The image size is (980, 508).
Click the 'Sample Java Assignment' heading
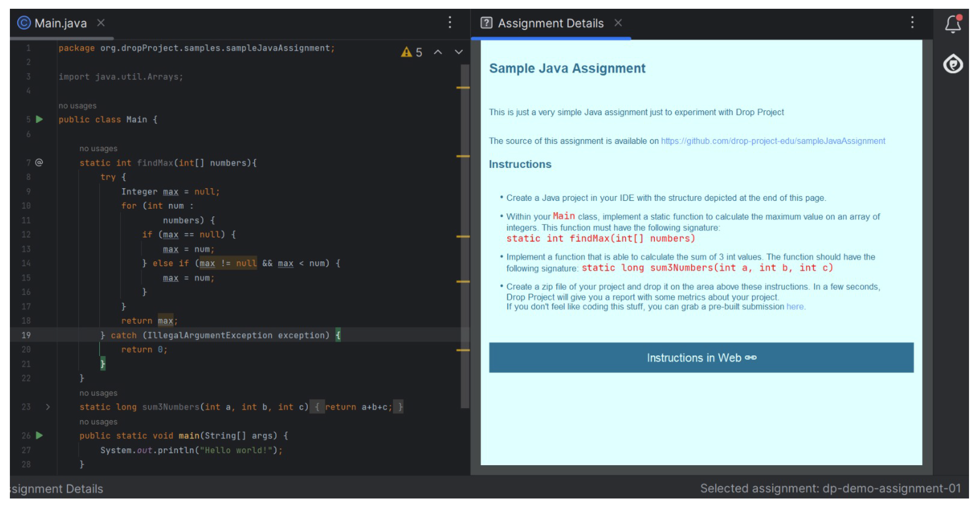tap(567, 68)
